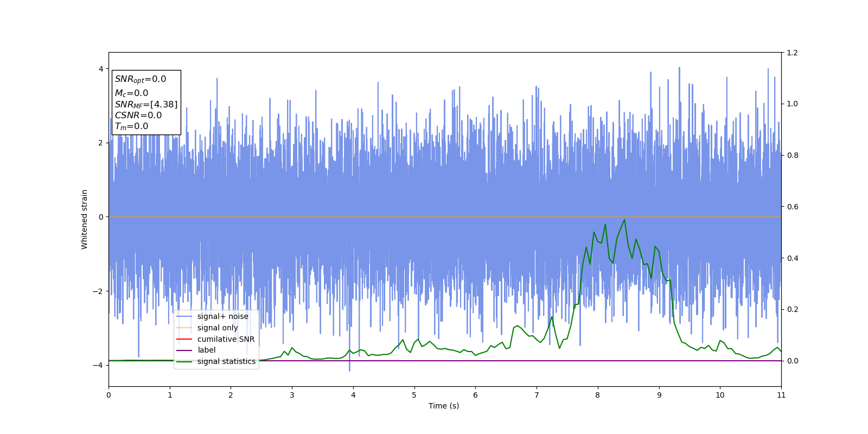Click the blue signal+ noise legend line
The width and height of the screenshot is (868, 434).
184,316
